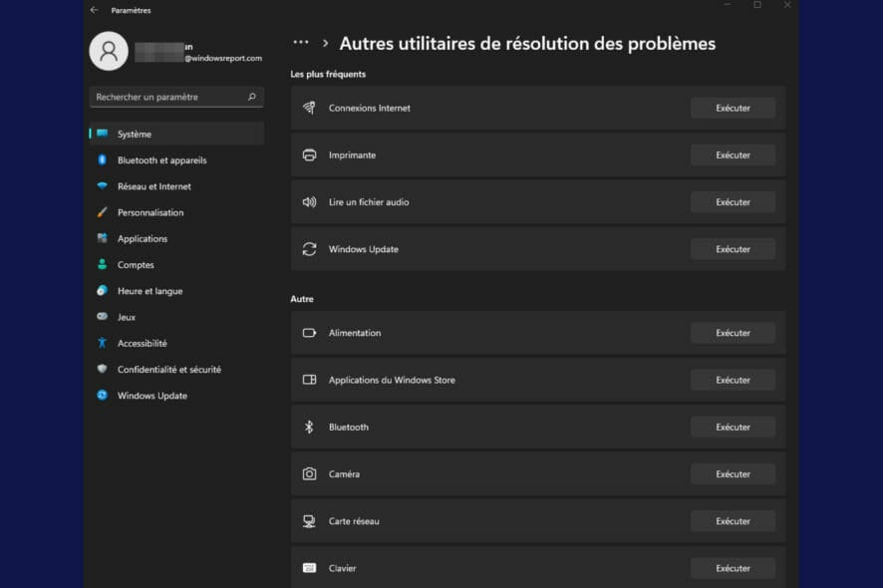883x588 pixels.
Task: Click the Jeux controller icon
Action: 102,317
